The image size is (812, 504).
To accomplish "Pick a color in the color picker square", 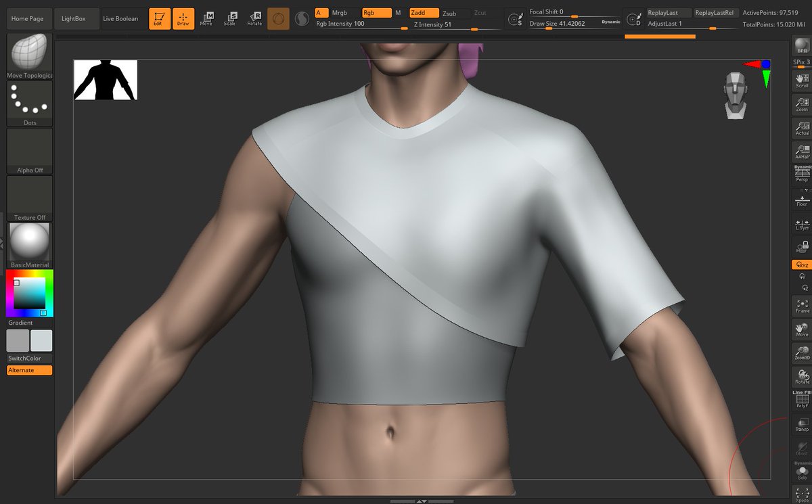I will 30,293.
